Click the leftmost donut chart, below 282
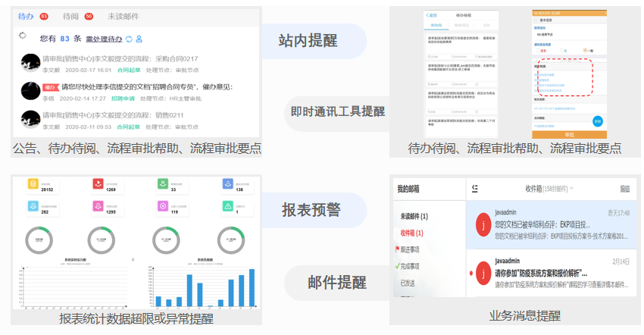This screenshot has width=644, height=335. 39,240
